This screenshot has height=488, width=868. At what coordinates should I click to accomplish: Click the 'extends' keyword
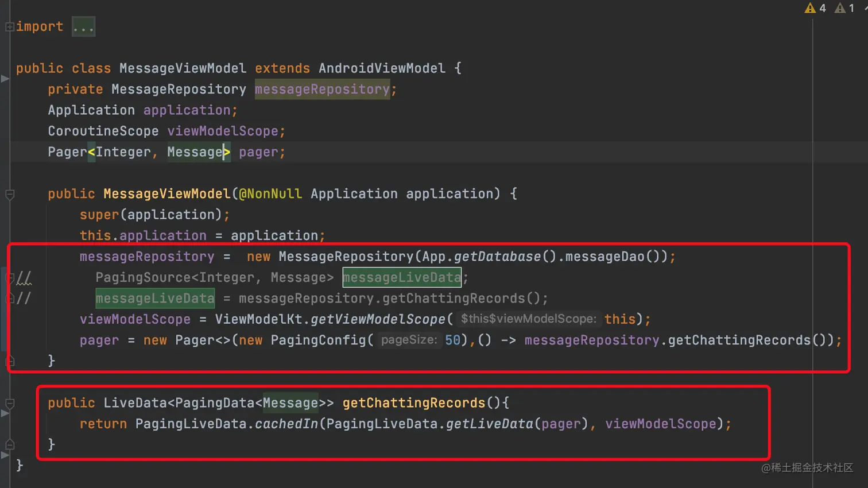pos(282,68)
